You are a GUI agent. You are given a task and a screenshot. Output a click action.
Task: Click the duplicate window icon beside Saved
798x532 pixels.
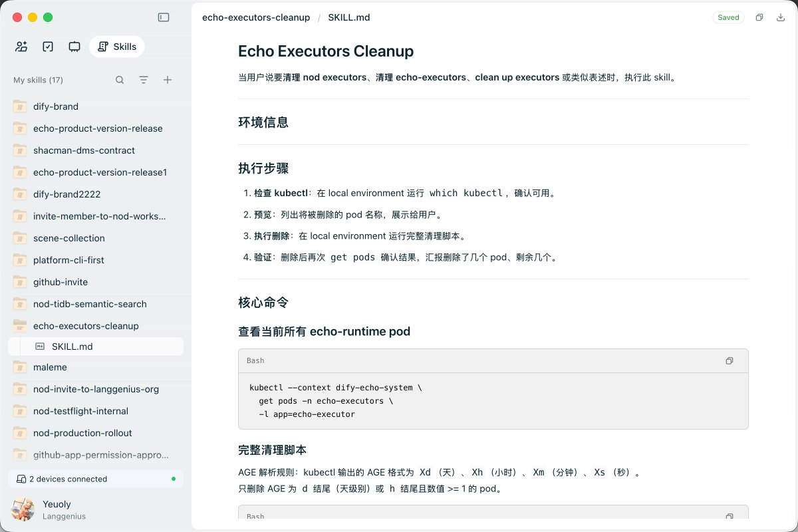(759, 17)
